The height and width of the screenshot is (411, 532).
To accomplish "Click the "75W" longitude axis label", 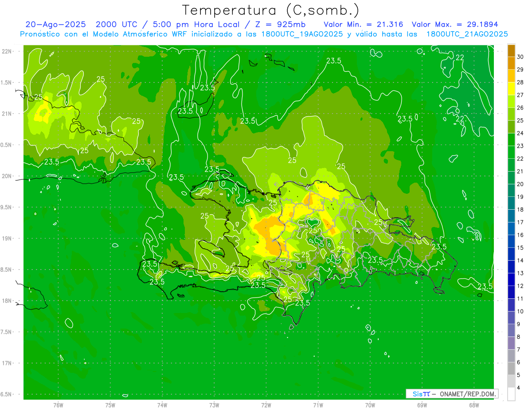I will [x=110, y=405].
